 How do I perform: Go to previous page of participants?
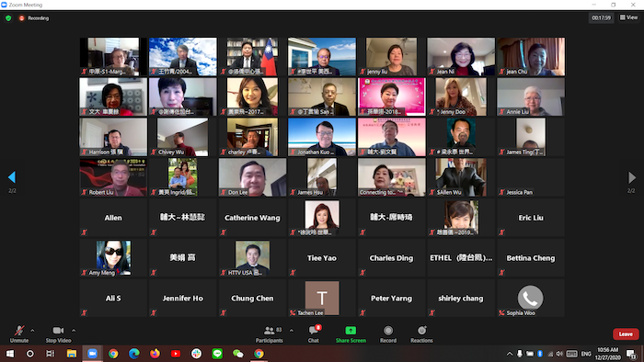11,177
